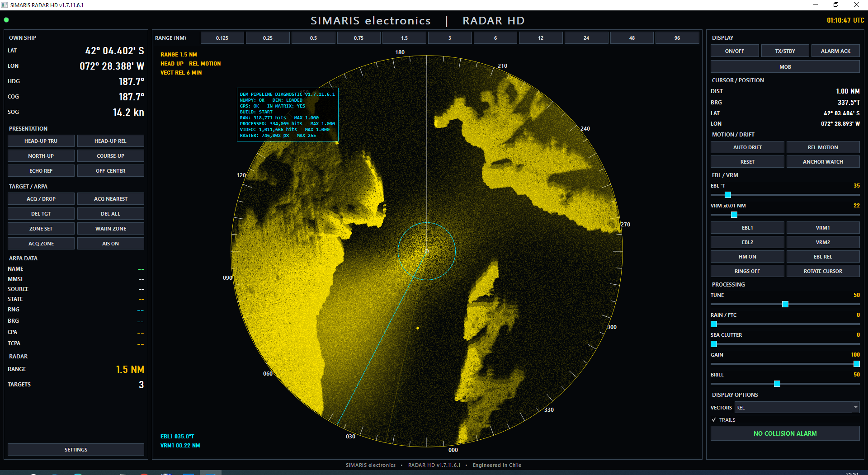Select NORTH-UP presentation
868x475 pixels.
(41, 156)
